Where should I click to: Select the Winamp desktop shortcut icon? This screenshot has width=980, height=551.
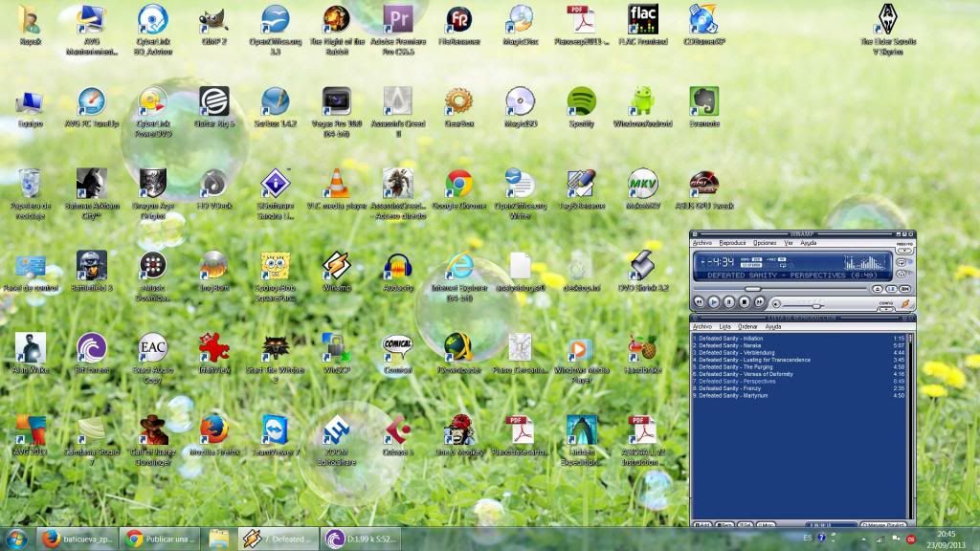(336, 272)
